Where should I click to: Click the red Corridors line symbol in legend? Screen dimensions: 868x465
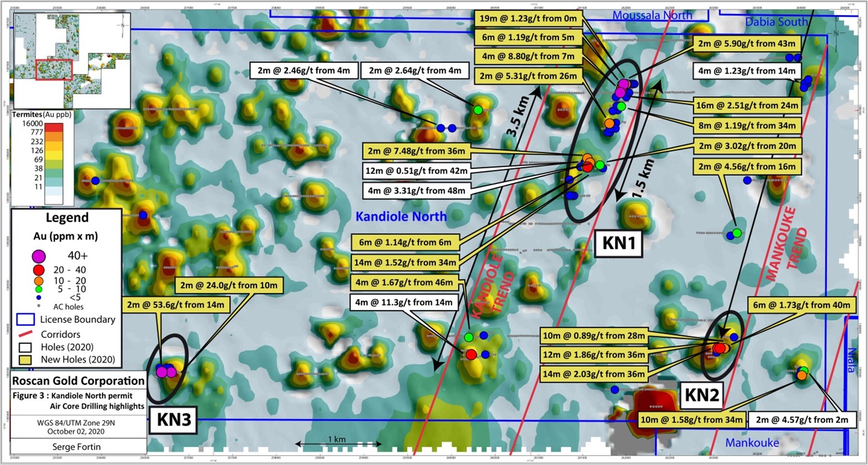(x=26, y=334)
